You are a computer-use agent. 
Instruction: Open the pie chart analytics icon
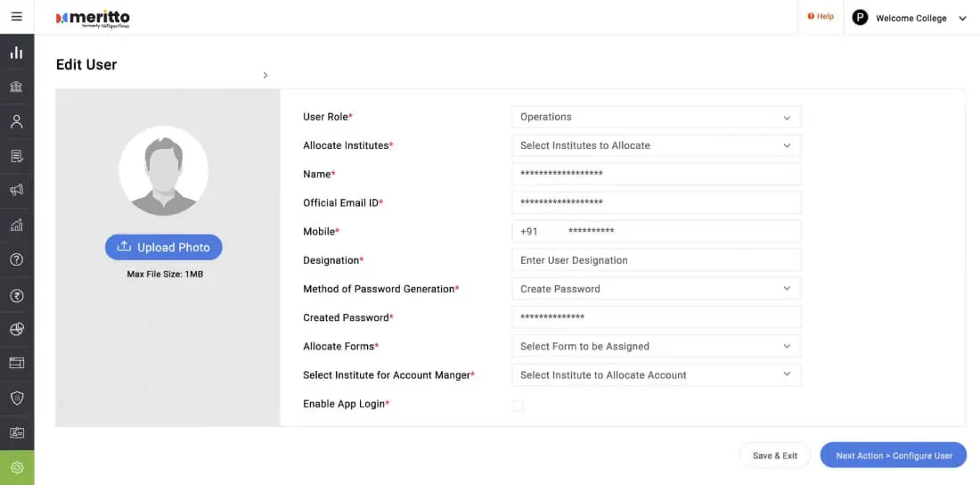(x=17, y=329)
